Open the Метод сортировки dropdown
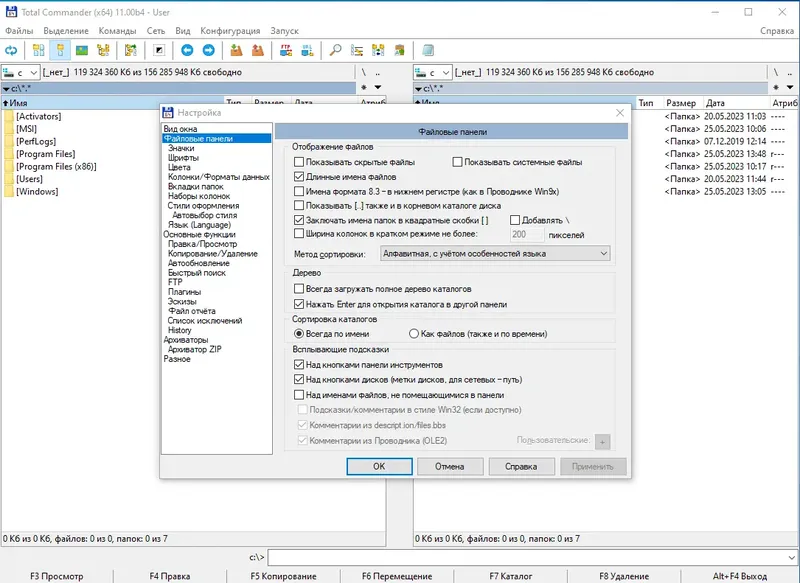Image resolution: width=800 pixels, height=583 pixels. pos(495,254)
